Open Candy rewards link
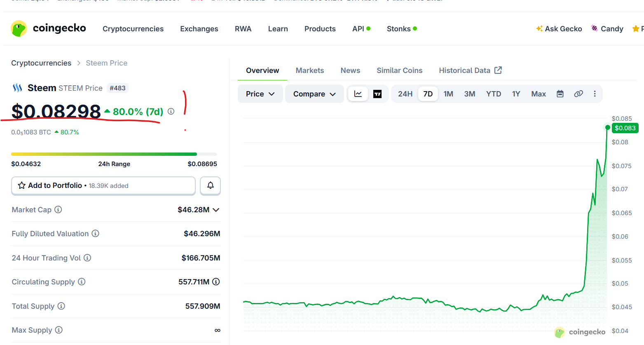Viewport: 644px width, 345px height. [x=607, y=29]
